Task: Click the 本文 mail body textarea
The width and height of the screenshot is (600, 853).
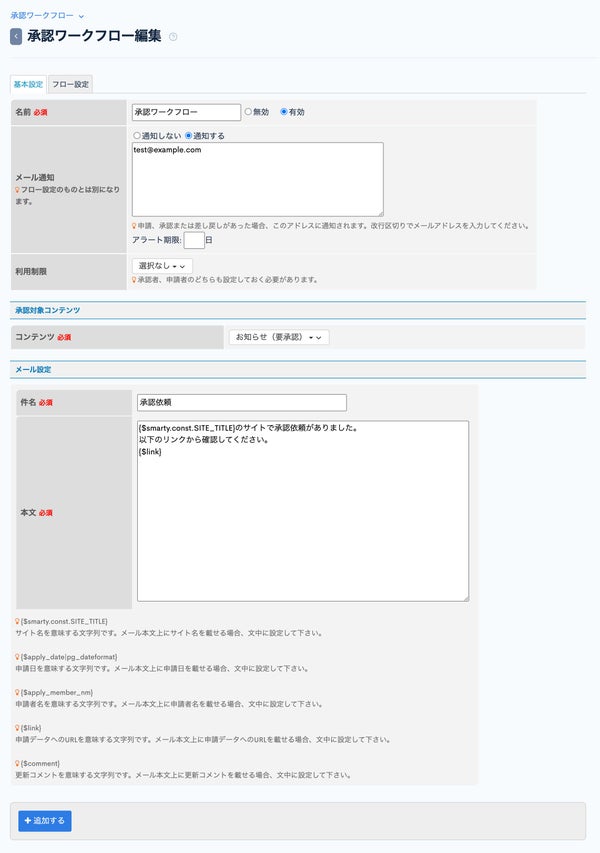Action: [303, 511]
